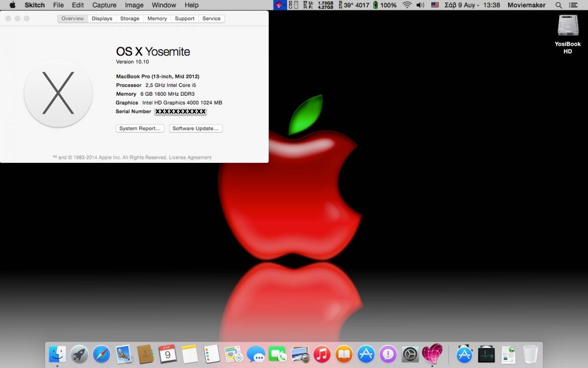This screenshot has height=368, width=588.
Task: Open the File menu
Action: tap(58, 5)
